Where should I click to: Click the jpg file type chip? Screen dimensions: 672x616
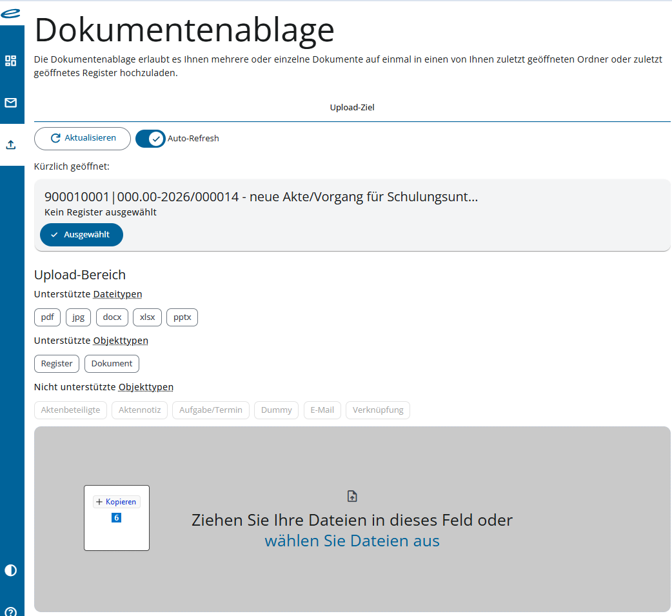(x=79, y=317)
